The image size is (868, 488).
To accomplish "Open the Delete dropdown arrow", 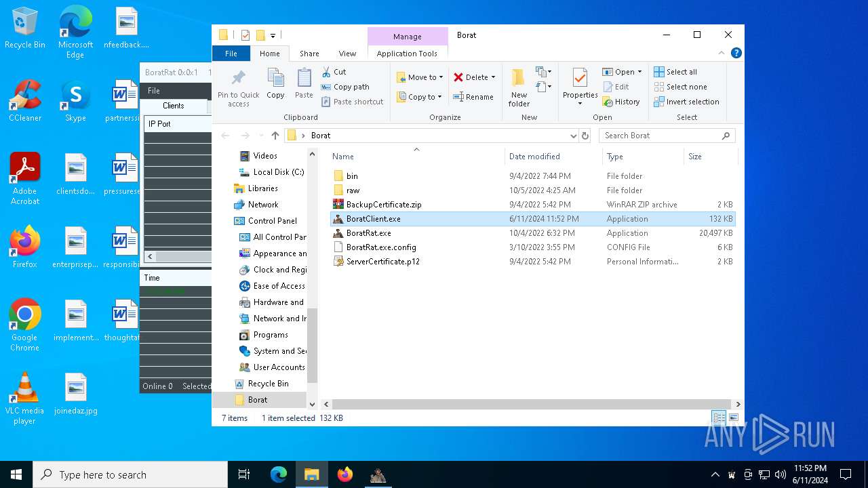I will pyautogui.click(x=493, y=77).
